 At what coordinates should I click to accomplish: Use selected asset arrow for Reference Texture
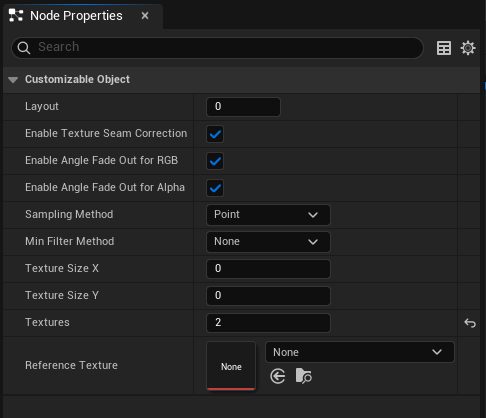[x=278, y=376]
